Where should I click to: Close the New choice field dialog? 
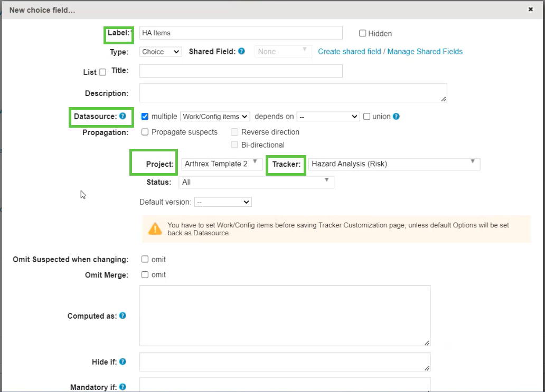pyautogui.click(x=530, y=9)
